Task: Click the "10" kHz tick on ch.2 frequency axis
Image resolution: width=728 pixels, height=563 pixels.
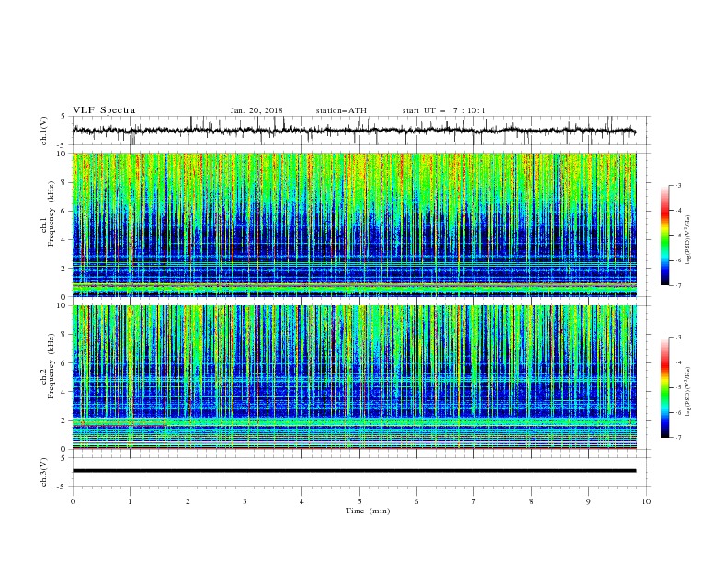Action: tap(63, 305)
